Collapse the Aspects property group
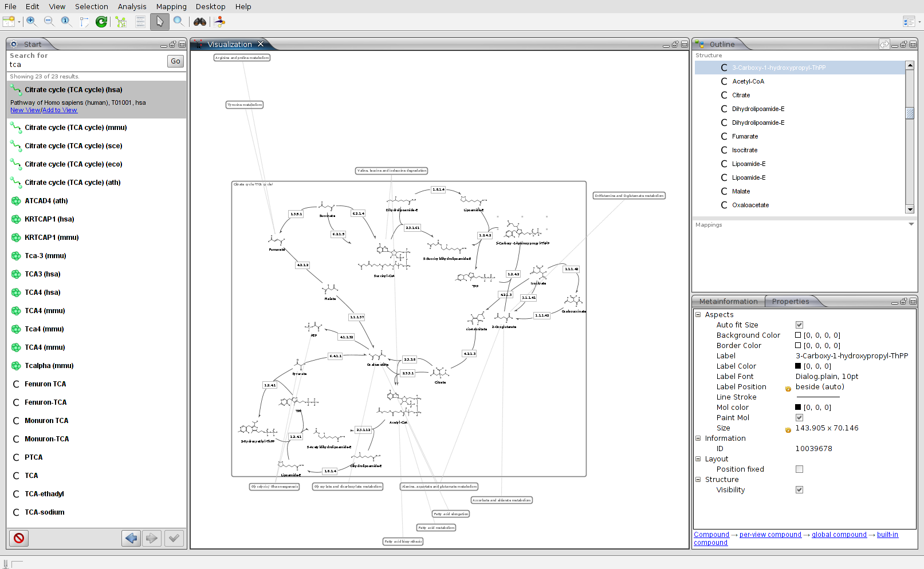924x569 pixels. click(x=698, y=315)
